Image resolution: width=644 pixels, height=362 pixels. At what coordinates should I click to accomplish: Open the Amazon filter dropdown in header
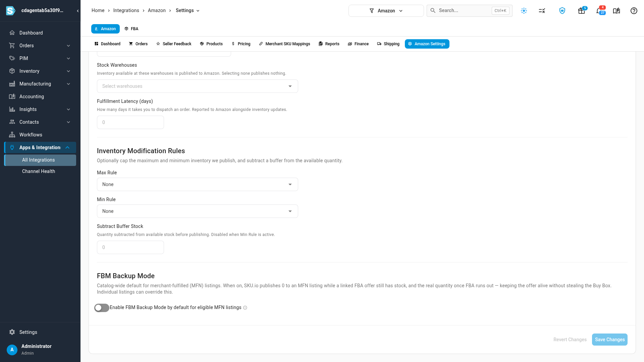[x=386, y=11]
